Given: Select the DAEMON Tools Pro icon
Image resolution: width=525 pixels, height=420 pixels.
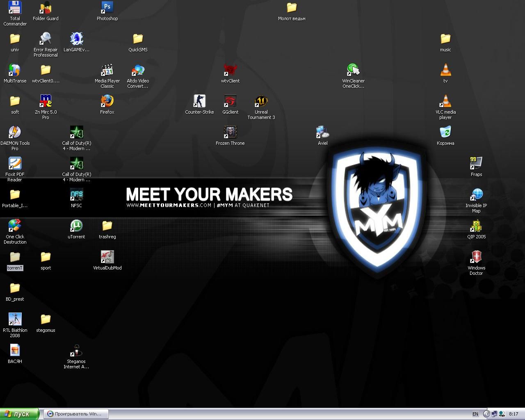Looking at the screenshot, I should (15, 132).
